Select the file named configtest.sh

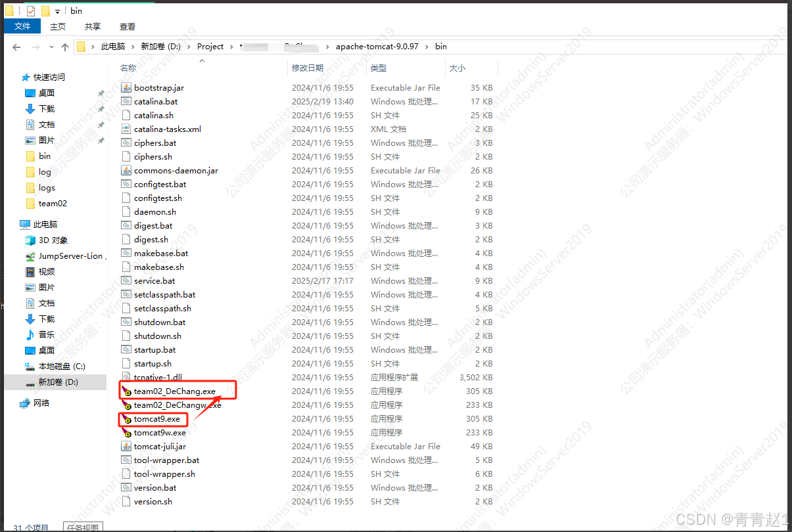[158, 198]
